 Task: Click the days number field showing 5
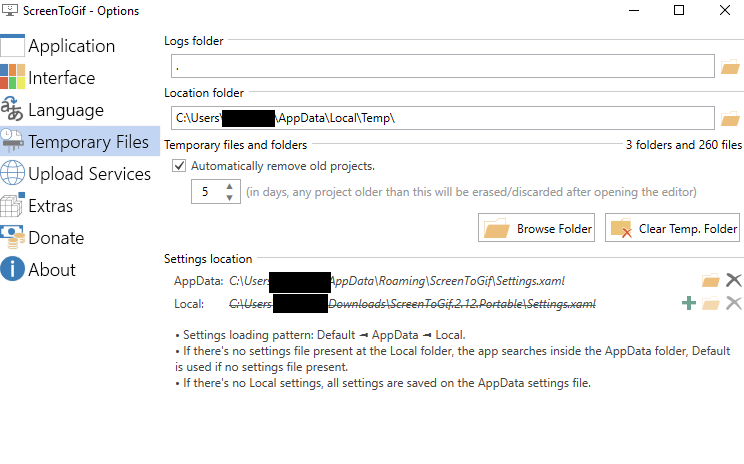(x=208, y=192)
